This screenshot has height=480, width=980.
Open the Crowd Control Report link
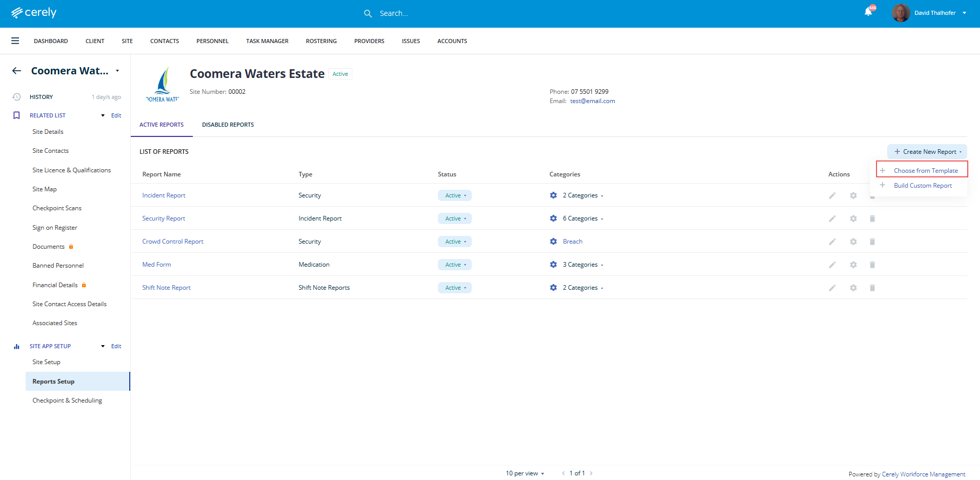click(173, 242)
